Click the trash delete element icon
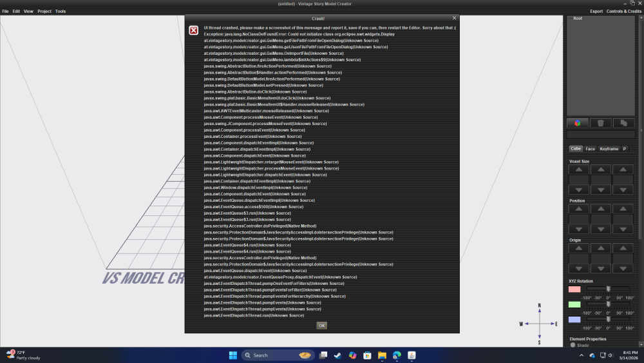The width and height of the screenshot is (644, 363). coord(600,123)
